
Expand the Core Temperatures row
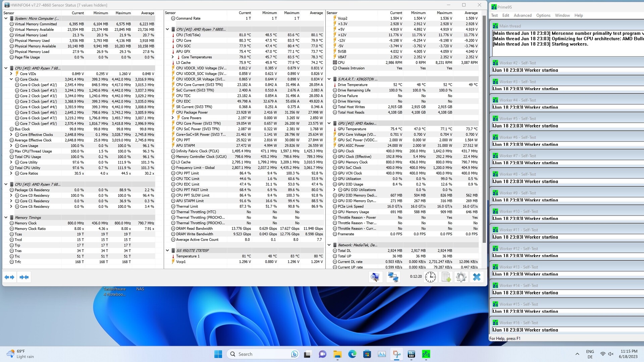point(173,57)
